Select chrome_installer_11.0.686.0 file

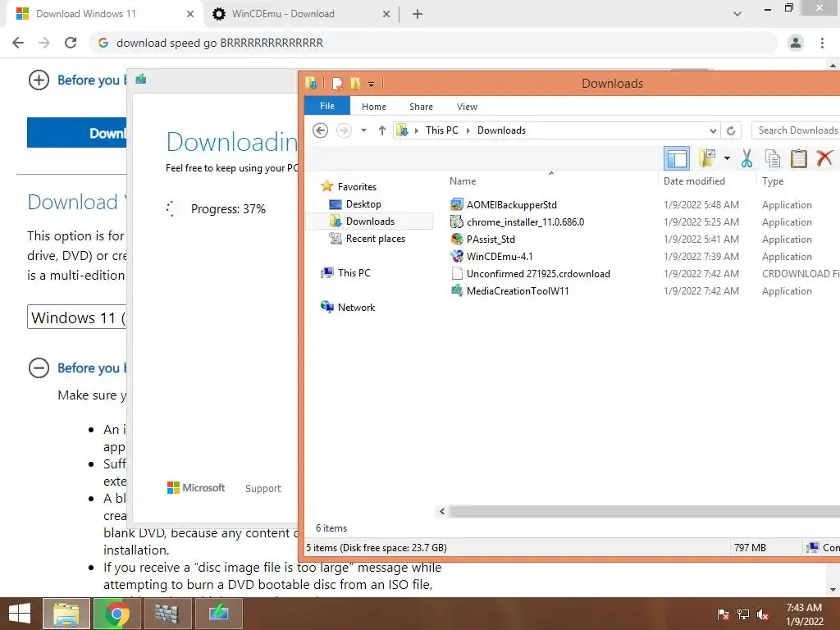coord(525,221)
